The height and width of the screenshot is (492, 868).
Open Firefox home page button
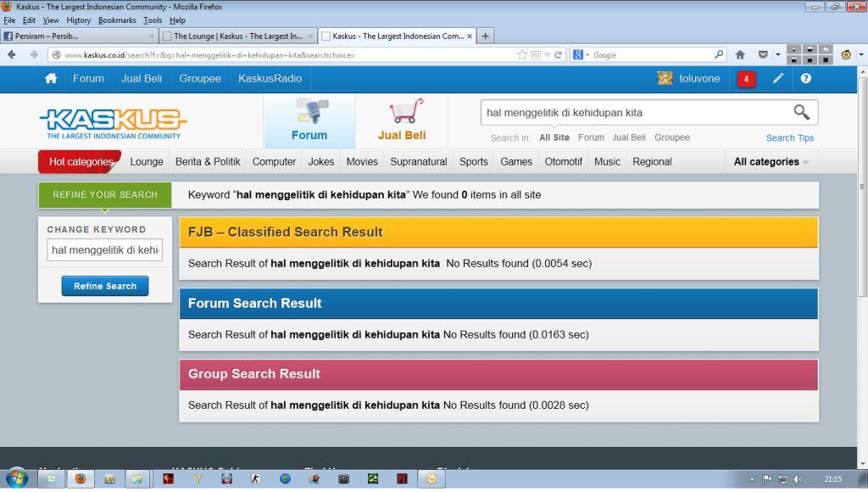coord(740,55)
